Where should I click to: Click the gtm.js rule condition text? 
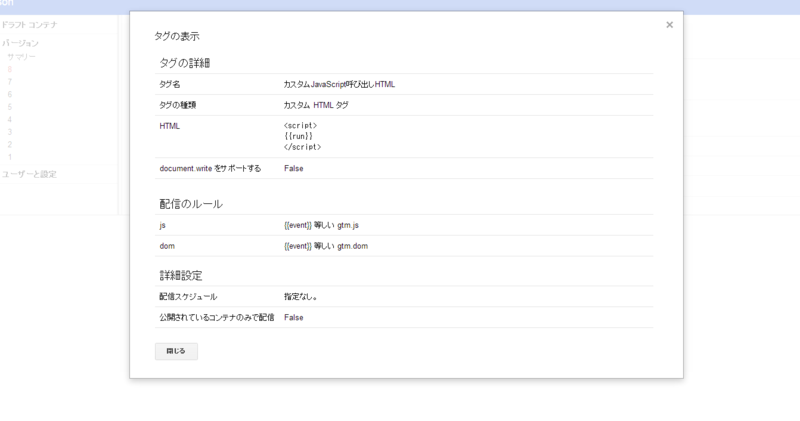point(321,225)
